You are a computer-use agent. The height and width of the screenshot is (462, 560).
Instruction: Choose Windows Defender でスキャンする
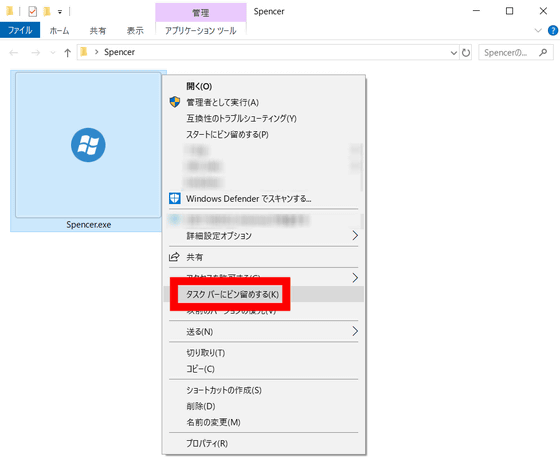(x=264, y=199)
